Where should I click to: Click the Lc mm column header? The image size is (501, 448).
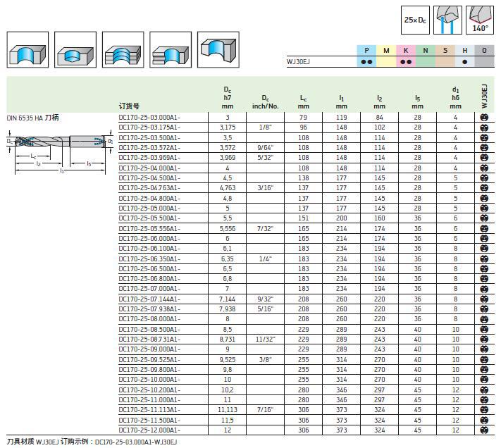[304, 102]
